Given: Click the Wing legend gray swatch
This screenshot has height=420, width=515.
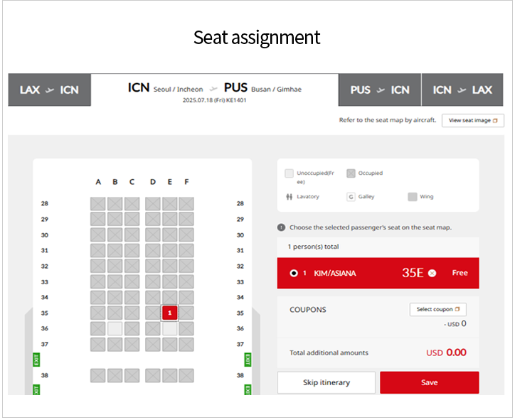Looking at the screenshot, I should [412, 197].
